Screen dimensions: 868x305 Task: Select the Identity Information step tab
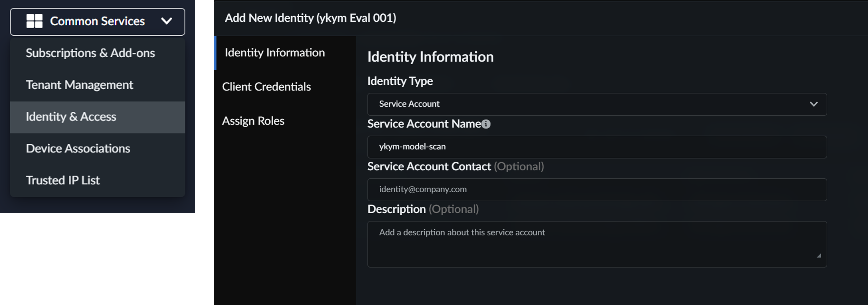point(275,53)
